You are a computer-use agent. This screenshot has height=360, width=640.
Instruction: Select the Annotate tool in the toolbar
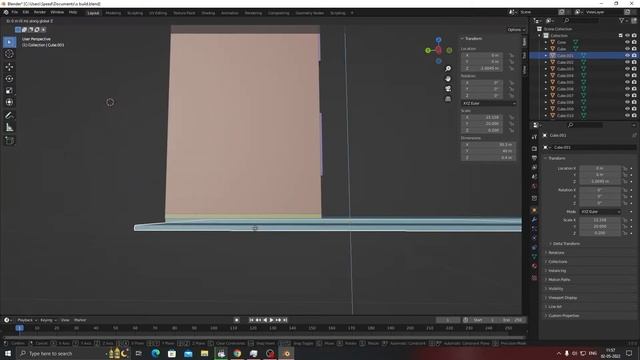(9, 116)
